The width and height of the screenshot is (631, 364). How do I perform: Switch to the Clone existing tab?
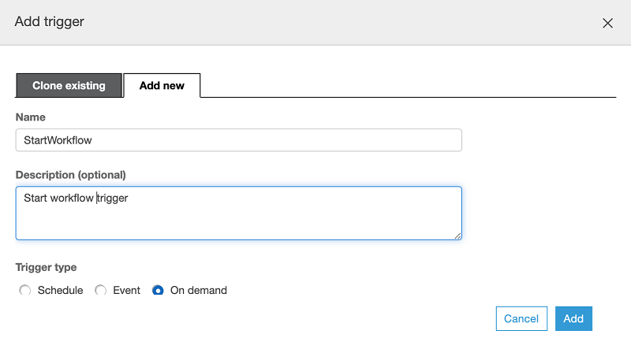[x=69, y=86]
